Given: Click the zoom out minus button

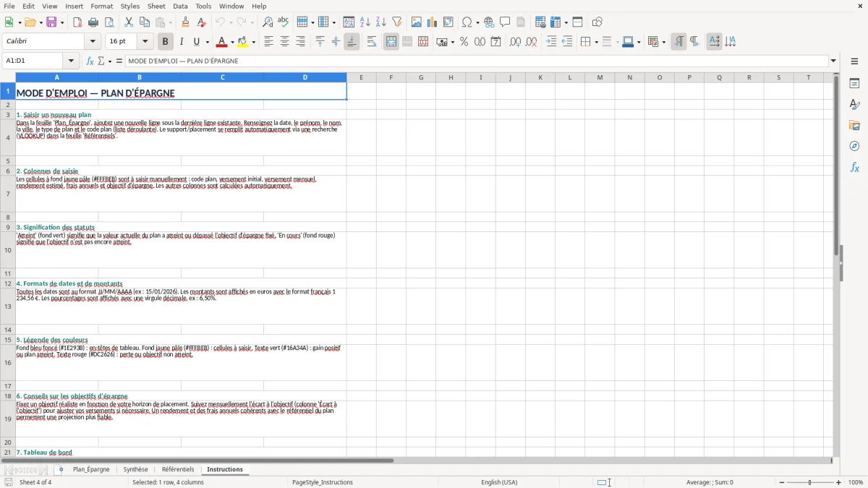Looking at the screenshot, I should 780,482.
